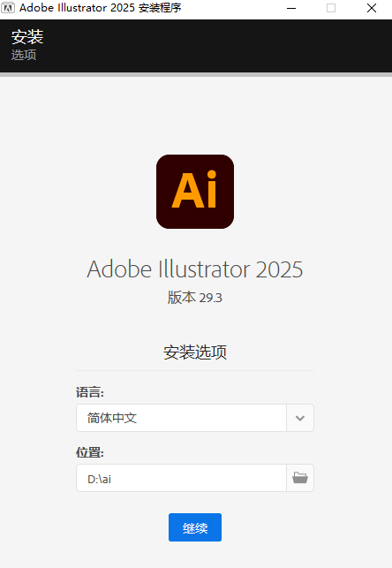Expand the language dropdown arrow
This screenshot has height=568, width=392.
(300, 418)
